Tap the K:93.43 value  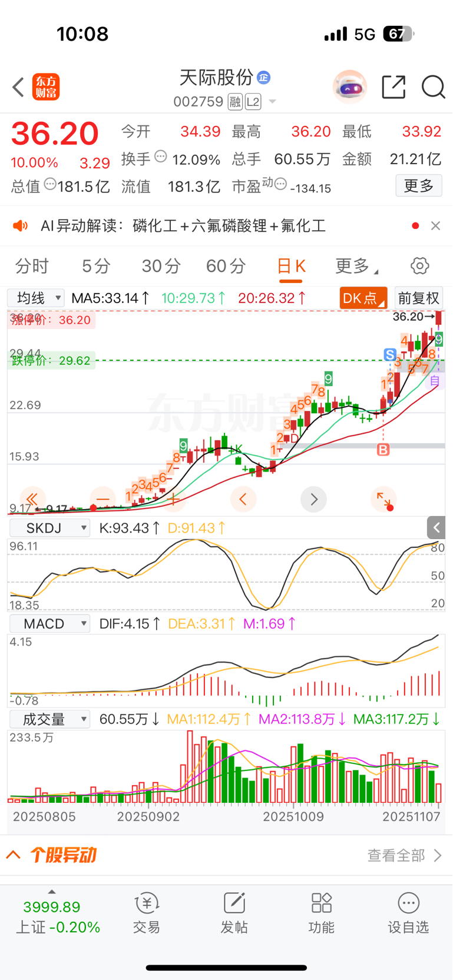(130, 528)
